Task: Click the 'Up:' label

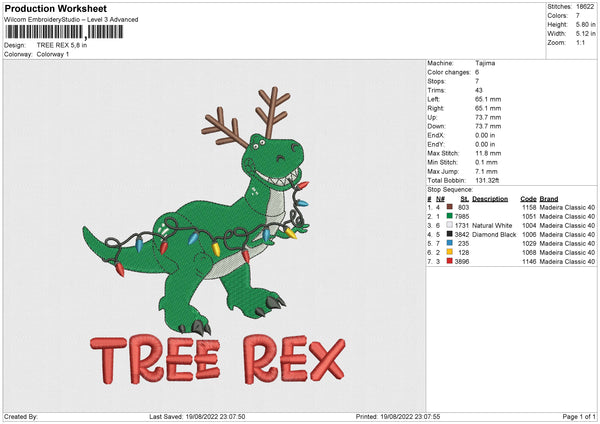Action: pos(432,117)
